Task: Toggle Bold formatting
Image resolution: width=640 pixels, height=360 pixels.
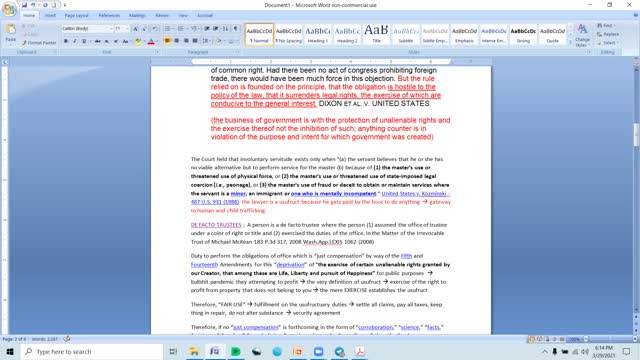Action: (x=66, y=41)
